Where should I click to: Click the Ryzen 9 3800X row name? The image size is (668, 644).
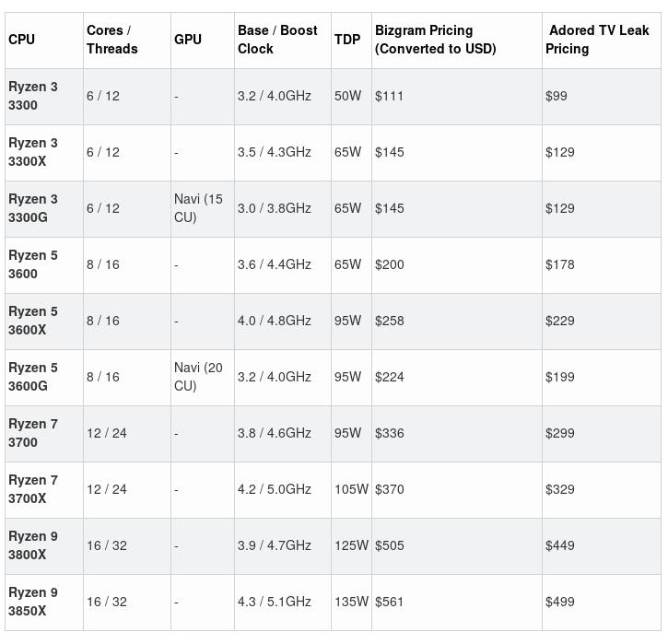pos(33,545)
